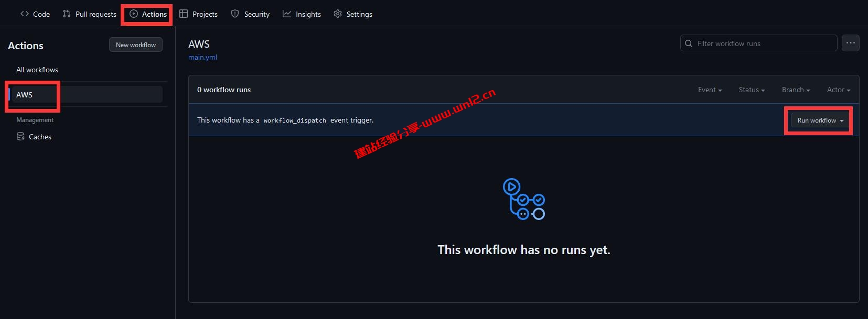This screenshot has width=868, height=319.
Task: Click the Projects table icon
Action: (x=184, y=14)
